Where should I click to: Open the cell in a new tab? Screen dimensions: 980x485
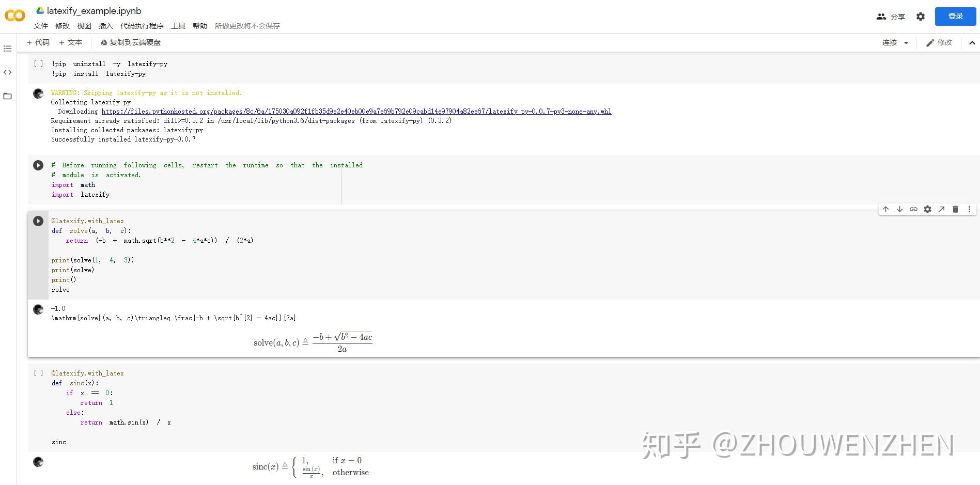pyautogui.click(x=941, y=209)
